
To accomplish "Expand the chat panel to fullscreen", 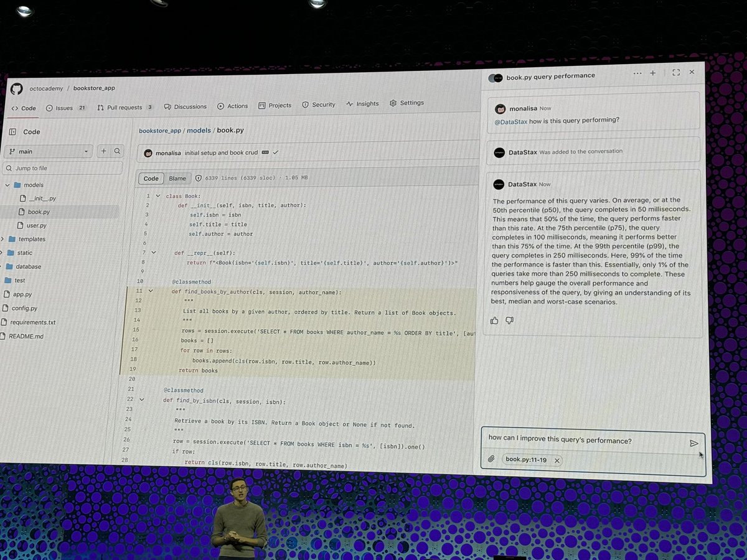I will click(x=676, y=73).
